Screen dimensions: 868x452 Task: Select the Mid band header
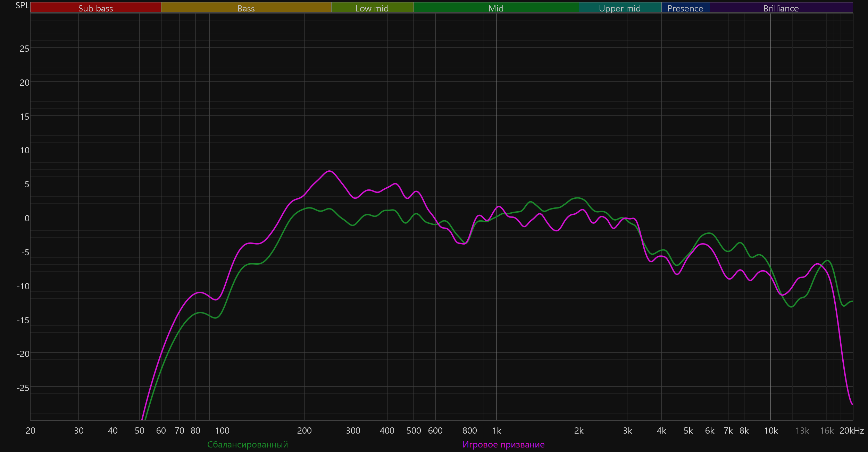click(496, 8)
